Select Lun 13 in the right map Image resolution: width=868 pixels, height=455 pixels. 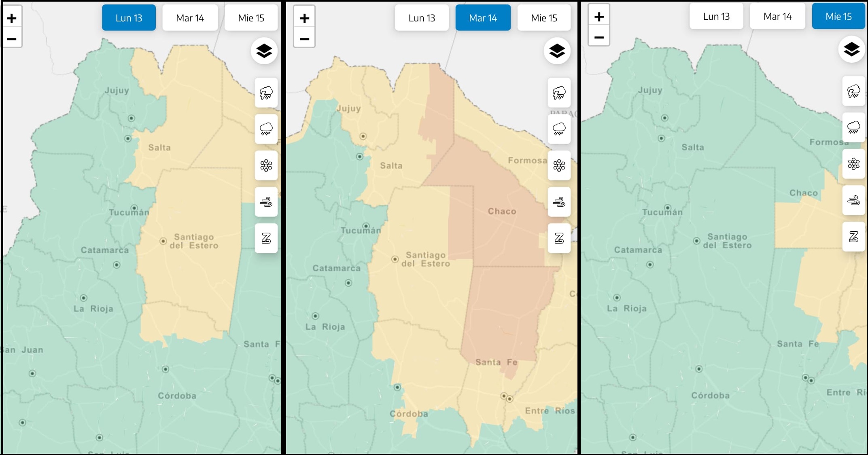[716, 17]
